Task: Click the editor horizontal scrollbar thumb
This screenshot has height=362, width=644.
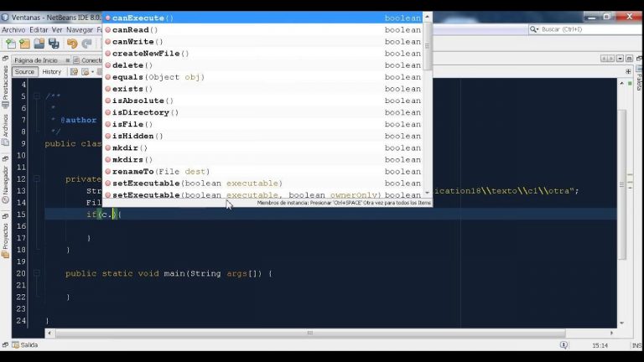Action: [x=310, y=334]
